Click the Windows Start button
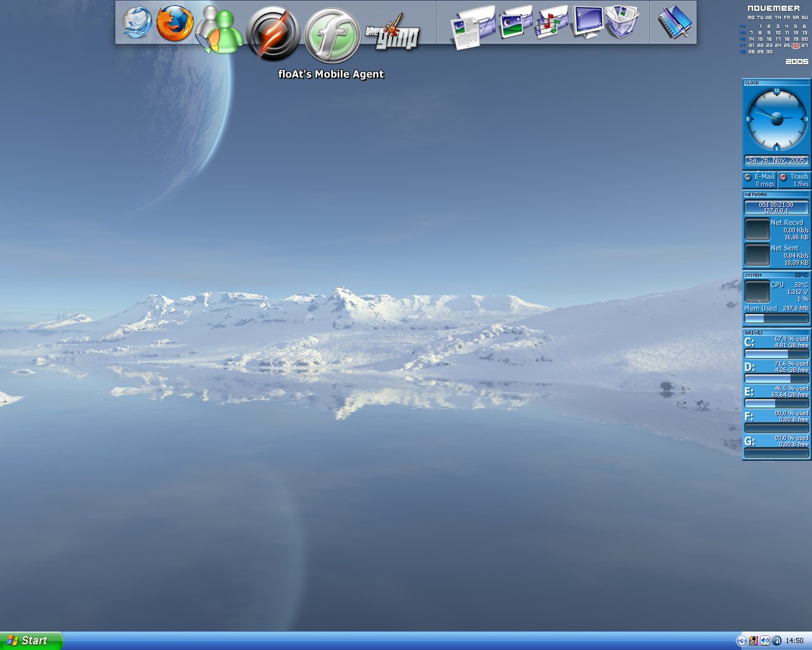 31,640
